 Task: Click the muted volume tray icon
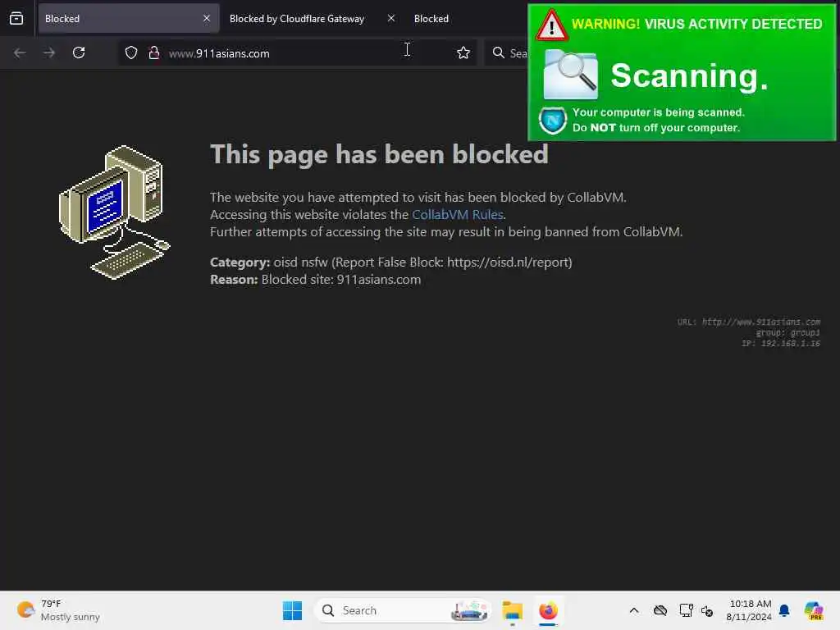707,610
